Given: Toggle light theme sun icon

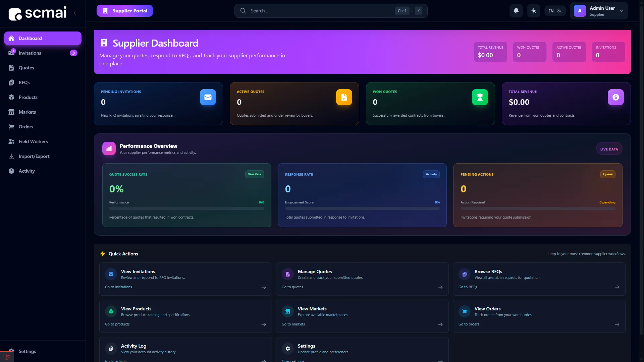Looking at the screenshot, I should pyautogui.click(x=533, y=11).
